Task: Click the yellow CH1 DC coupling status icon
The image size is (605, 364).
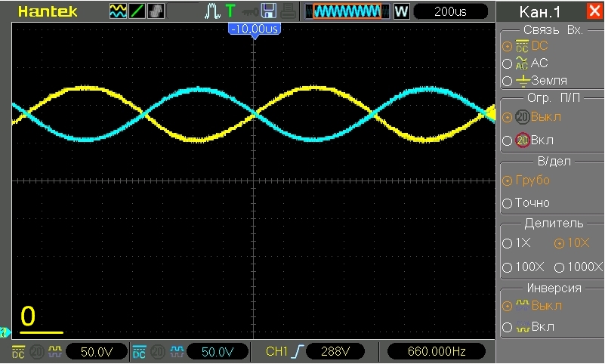Action: pos(18,352)
